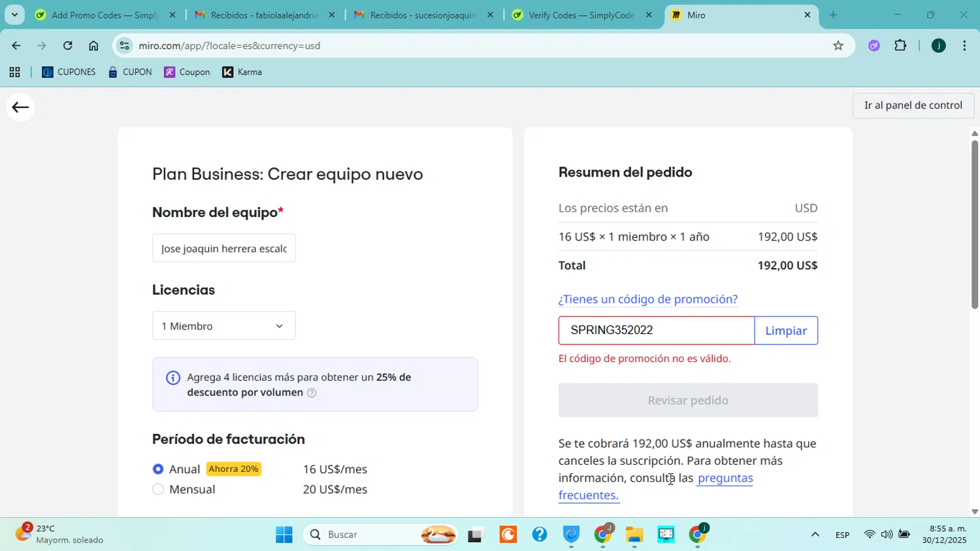Show hidden system tray icons
This screenshot has width=980, height=551.
pos(815,535)
